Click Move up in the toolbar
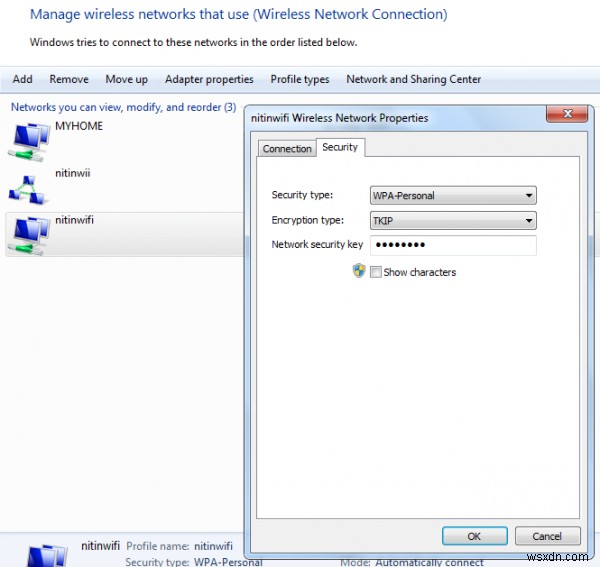Image resolution: width=600 pixels, height=567 pixels. 127,79
